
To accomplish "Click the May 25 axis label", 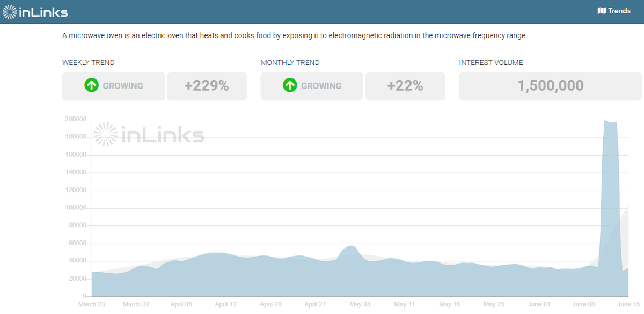I will tap(494, 304).
